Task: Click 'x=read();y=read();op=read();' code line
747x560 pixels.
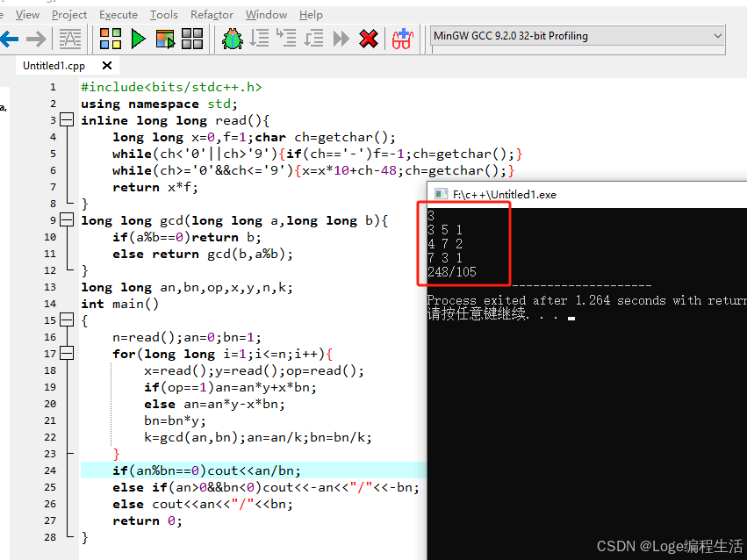Action: tap(254, 370)
